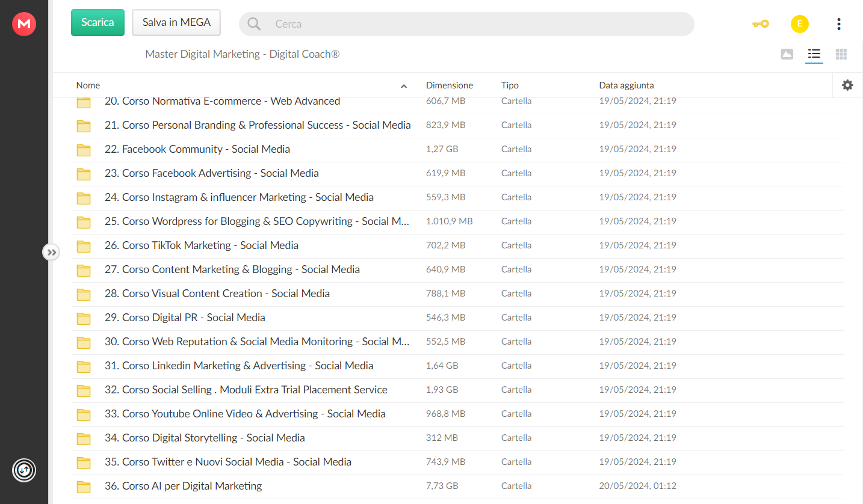Switch to grid view
Screen dimensions: 863x504
[841, 54]
